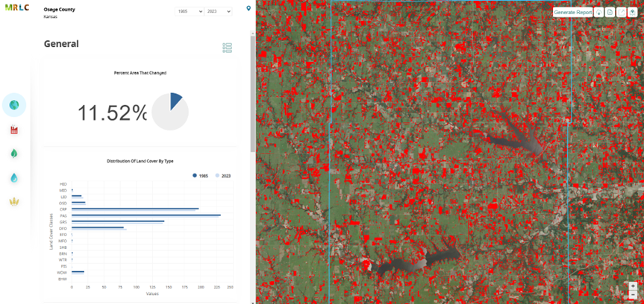Click the scrollbar down arrow of the left panel
The image size is (644, 304).
[253, 302]
